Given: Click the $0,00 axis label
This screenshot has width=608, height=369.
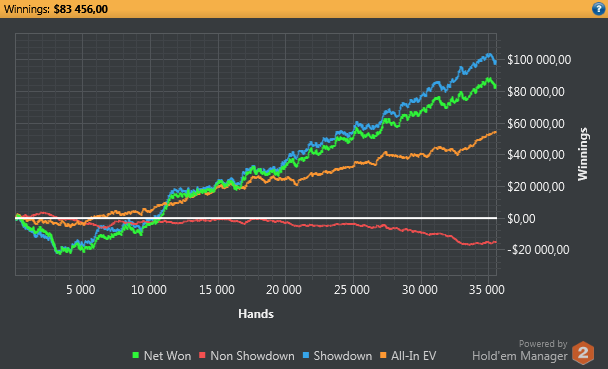Looking at the screenshot, I should pyautogui.click(x=521, y=219).
